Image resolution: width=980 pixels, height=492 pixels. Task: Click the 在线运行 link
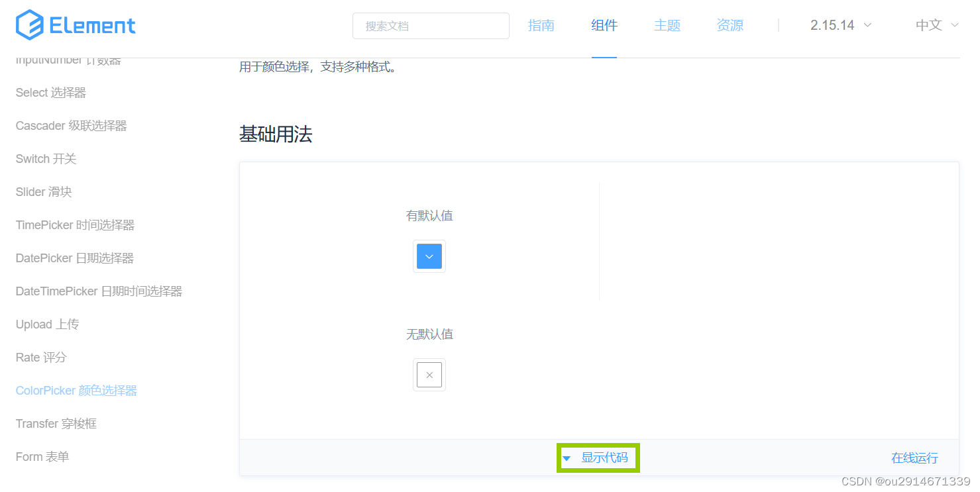click(914, 458)
